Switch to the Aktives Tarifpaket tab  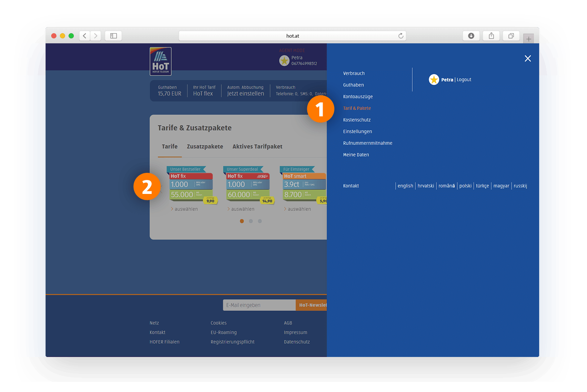[x=257, y=146]
